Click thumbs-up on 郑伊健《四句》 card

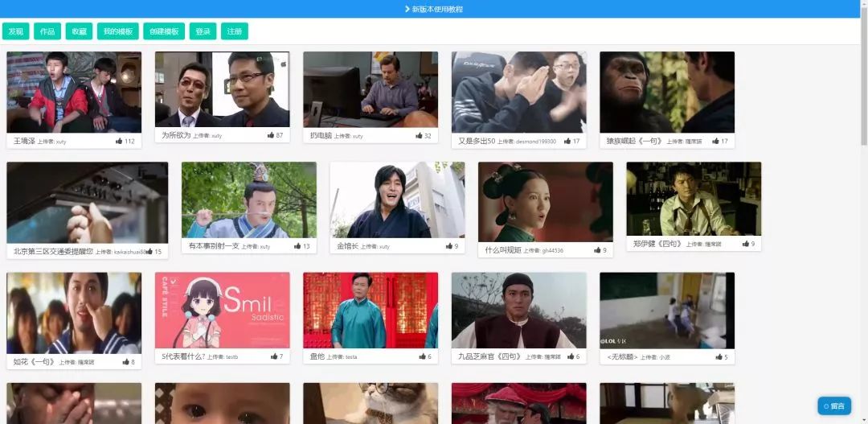coord(746,244)
